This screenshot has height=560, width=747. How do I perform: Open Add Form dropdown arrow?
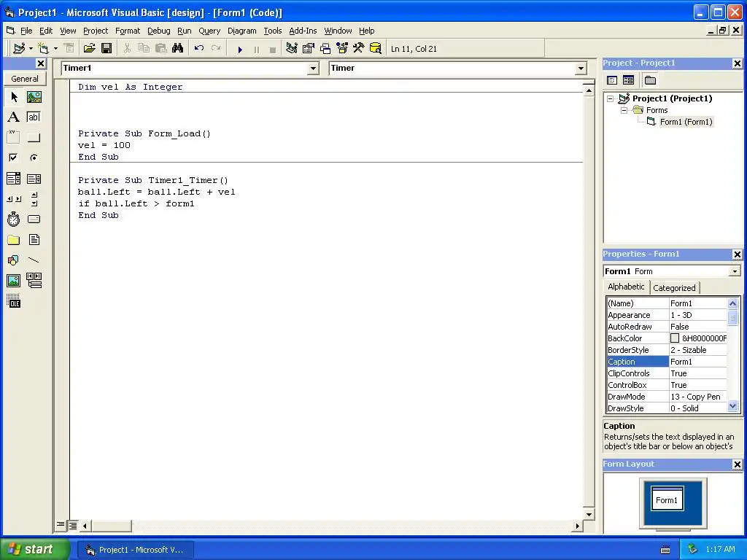(x=55, y=49)
